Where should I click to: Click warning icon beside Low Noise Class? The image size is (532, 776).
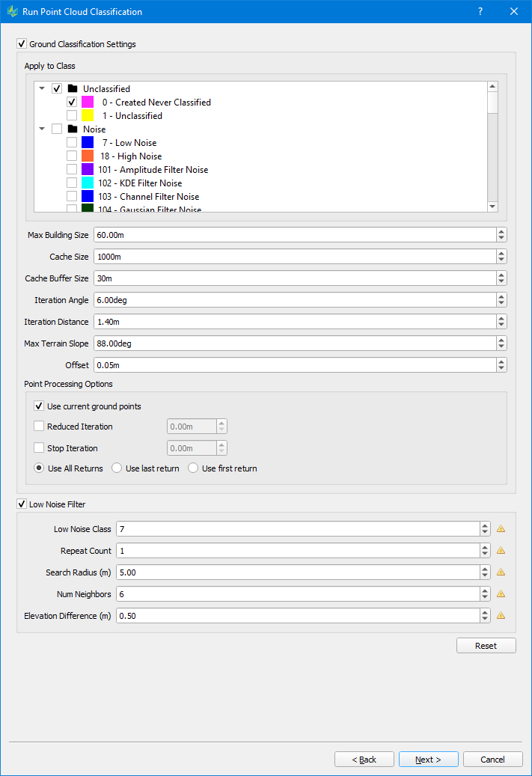[x=501, y=529]
